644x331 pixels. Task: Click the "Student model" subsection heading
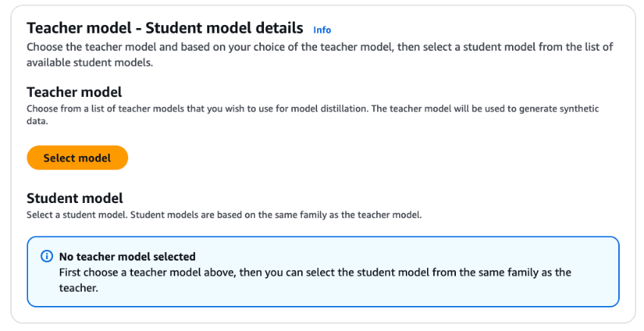[74, 198]
